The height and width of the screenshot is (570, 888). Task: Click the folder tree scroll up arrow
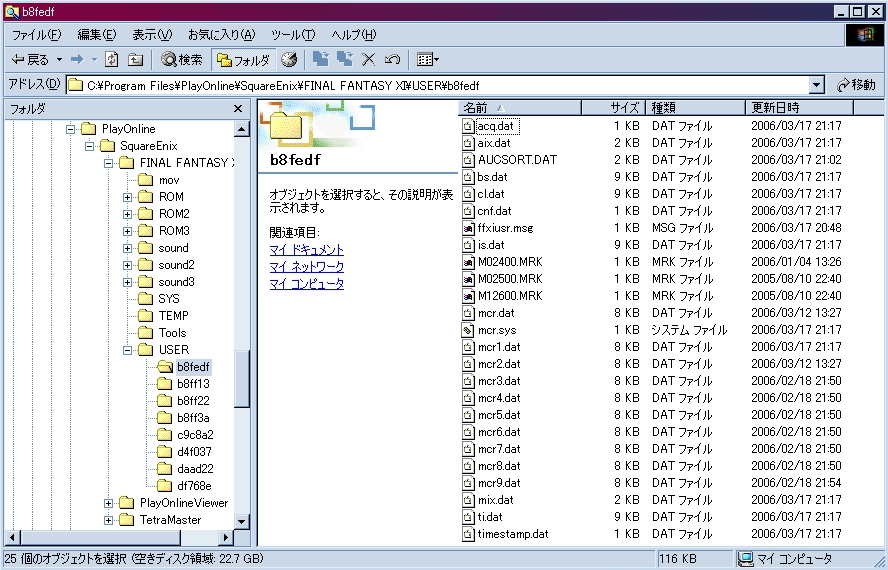pos(242,129)
